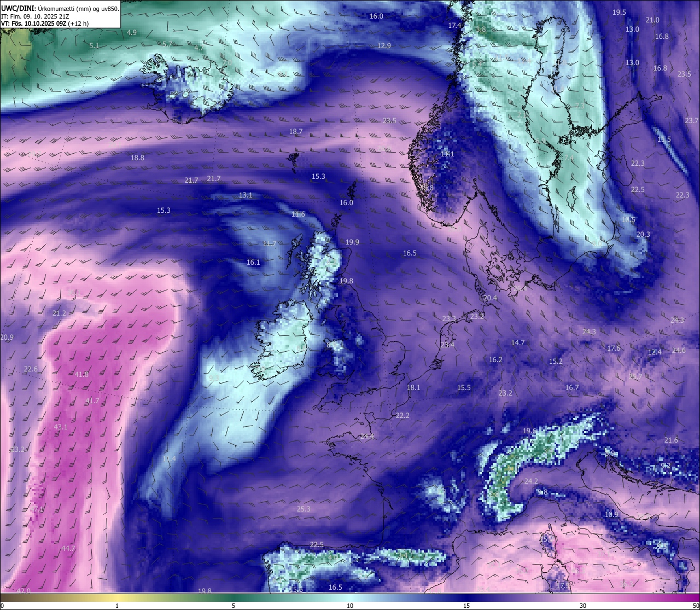The height and width of the screenshot is (610, 700).
Task: Click the 22.2 value label
Action: (x=402, y=416)
